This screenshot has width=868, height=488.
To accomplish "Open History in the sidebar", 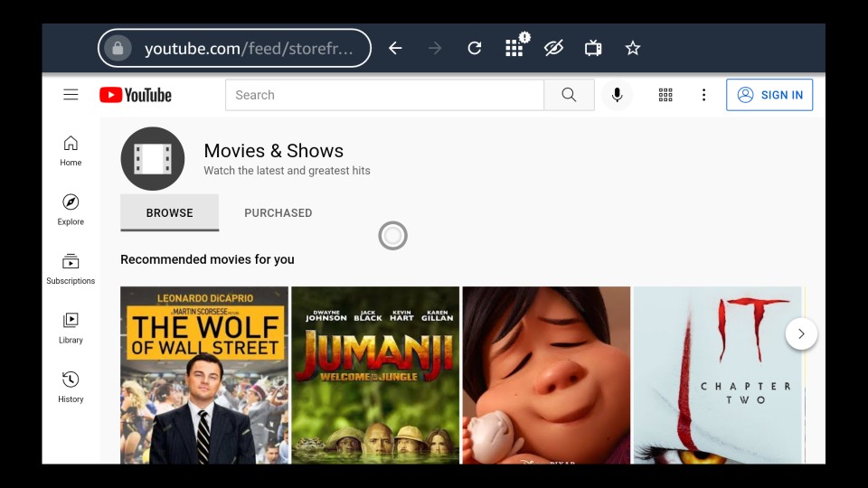I will coord(71,388).
